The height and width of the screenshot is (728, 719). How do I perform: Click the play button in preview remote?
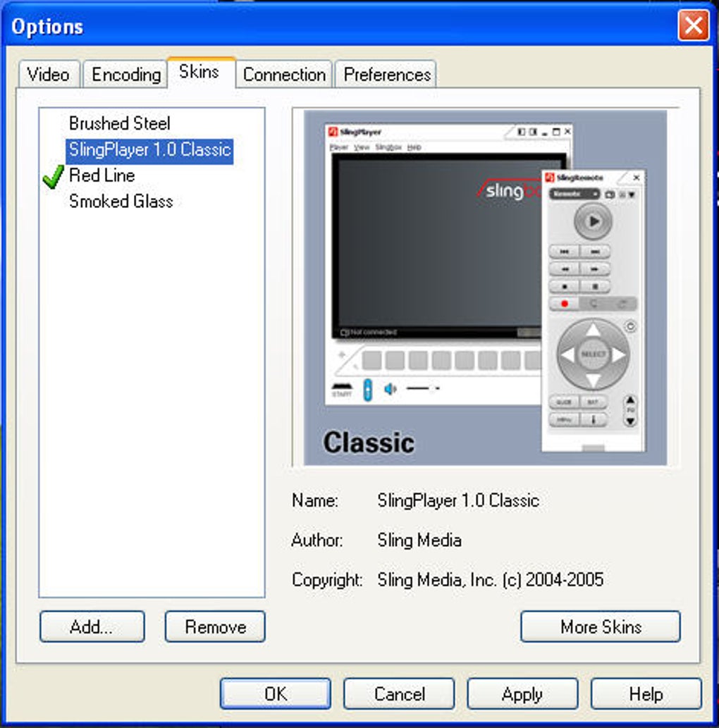(593, 221)
